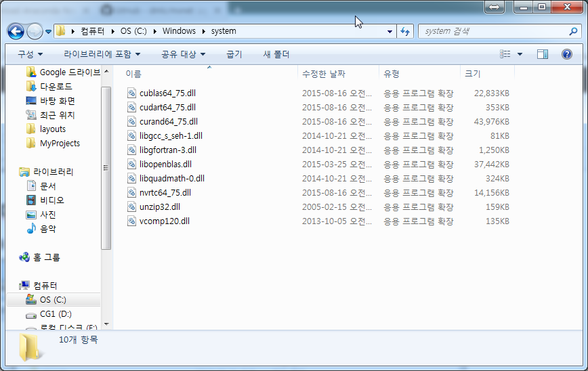Click the change view icon in toolbar
The width and height of the screenshot is (588, 371).
[505, 54]
